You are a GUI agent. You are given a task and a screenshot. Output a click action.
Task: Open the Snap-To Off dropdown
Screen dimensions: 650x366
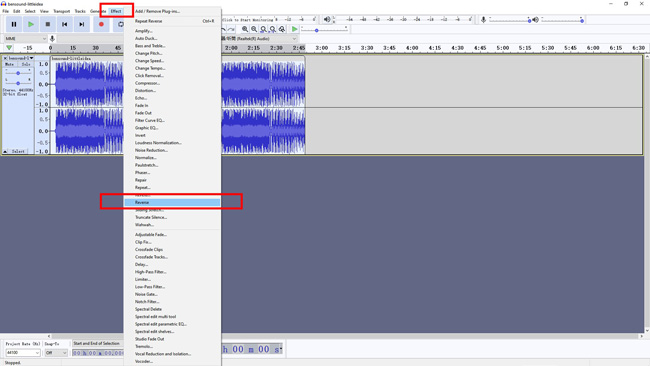point(56,353)
